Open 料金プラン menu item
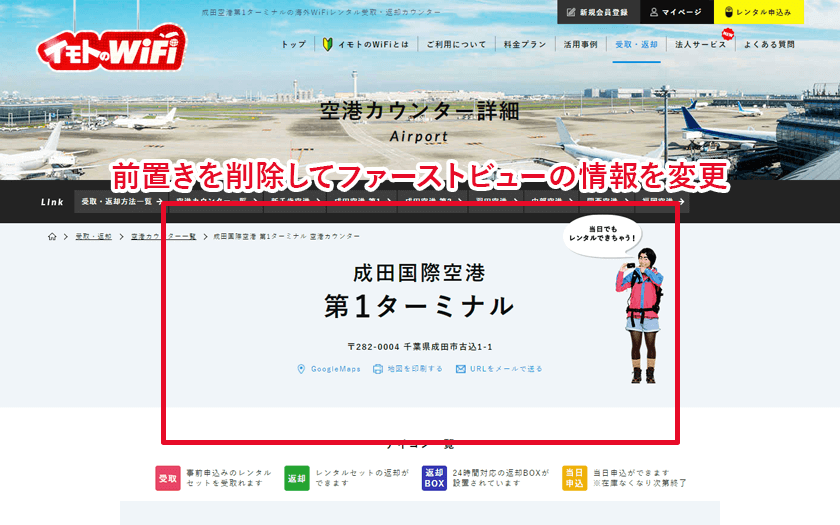Screen dimensions: 840x525 point(524,44)
